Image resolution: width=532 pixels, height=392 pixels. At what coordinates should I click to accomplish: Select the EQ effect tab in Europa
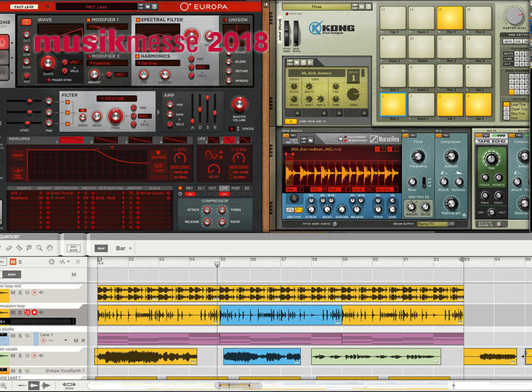(x=247, y=188)
